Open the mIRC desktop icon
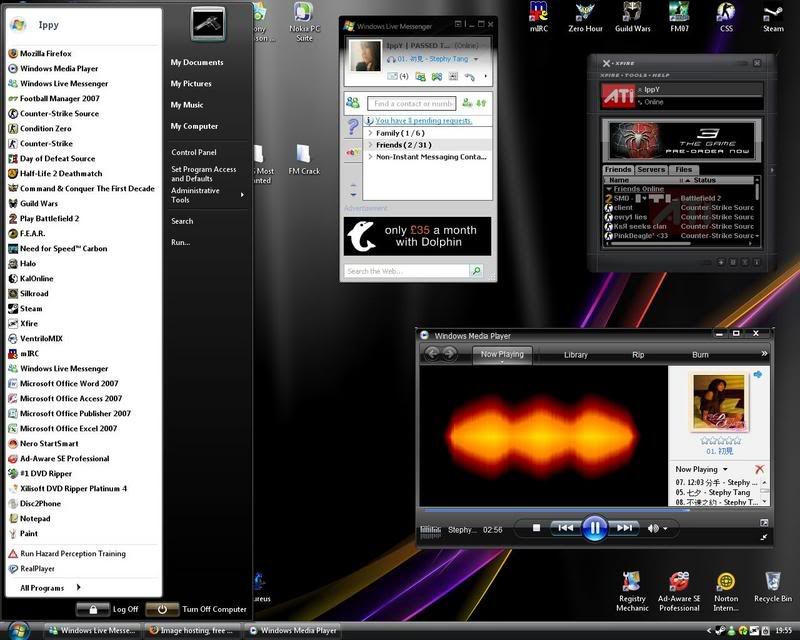Viewport: 800px width, 640px height. click(539, 17)
